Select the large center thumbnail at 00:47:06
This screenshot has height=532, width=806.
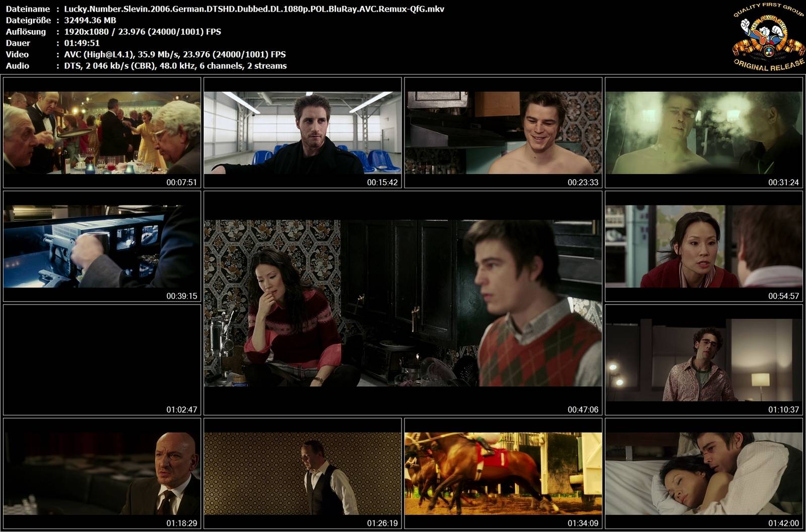[x=403, y=303]
